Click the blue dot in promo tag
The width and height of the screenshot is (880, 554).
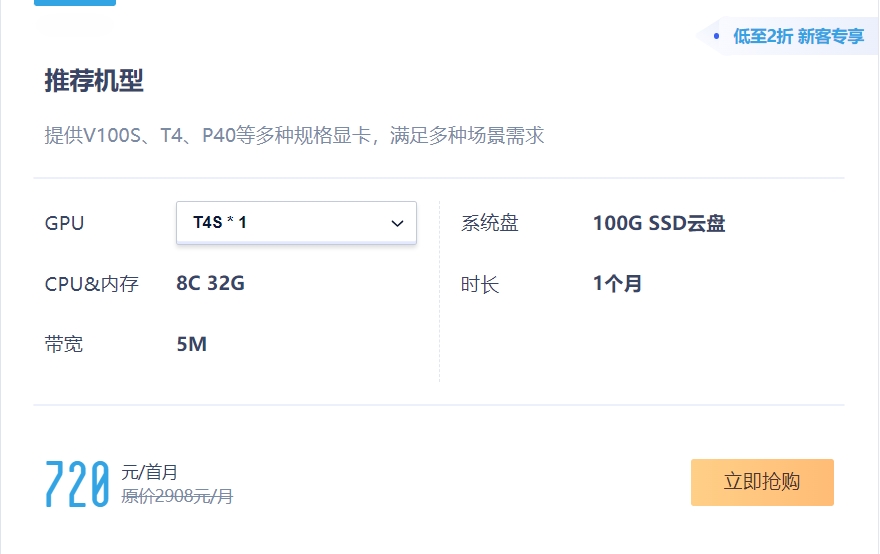coord(716,36)
